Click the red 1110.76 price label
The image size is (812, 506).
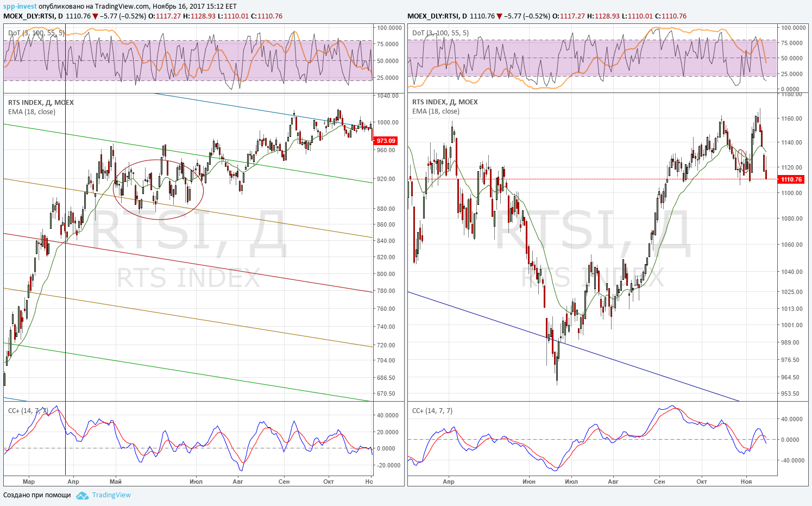tap(791, 179)
